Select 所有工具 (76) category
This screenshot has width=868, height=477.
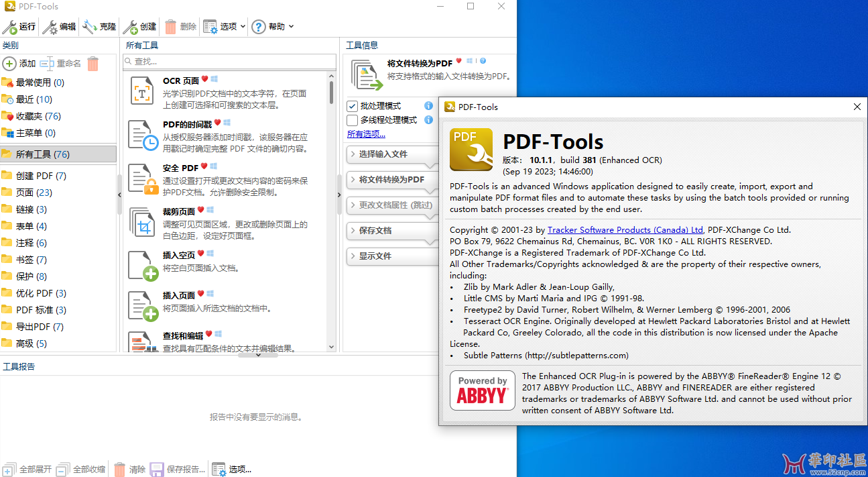click(x=58, y=154)
